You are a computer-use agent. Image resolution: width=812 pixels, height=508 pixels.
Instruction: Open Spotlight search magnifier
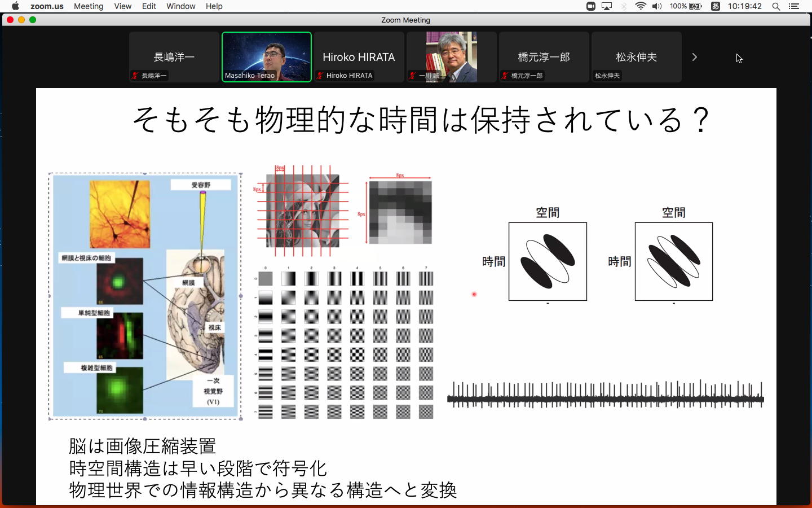[776, 6]
